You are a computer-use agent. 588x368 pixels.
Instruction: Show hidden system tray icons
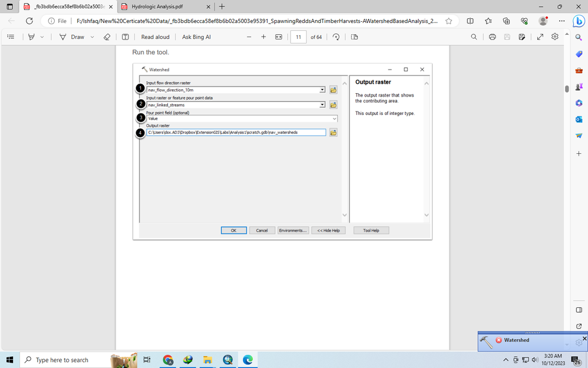point(506,360)
